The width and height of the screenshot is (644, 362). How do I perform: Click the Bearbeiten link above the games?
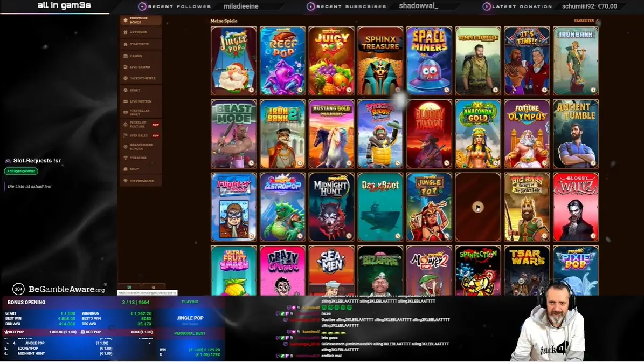pyautogui.click(x=584, y=21)
